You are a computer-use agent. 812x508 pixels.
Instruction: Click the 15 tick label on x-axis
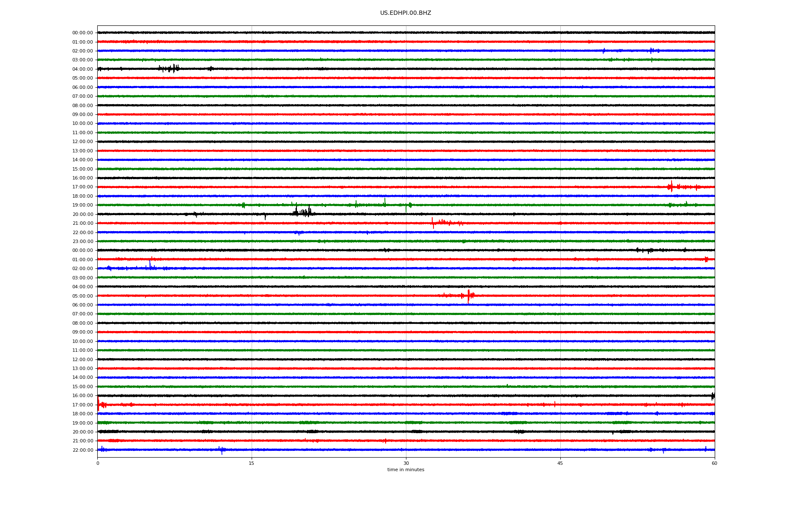coord(252,463)
